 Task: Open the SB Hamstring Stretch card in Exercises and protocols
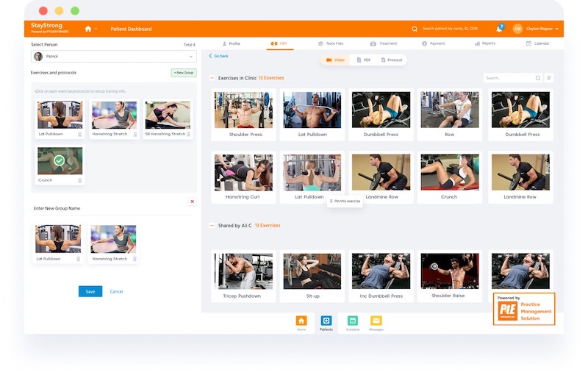point(168,119)
